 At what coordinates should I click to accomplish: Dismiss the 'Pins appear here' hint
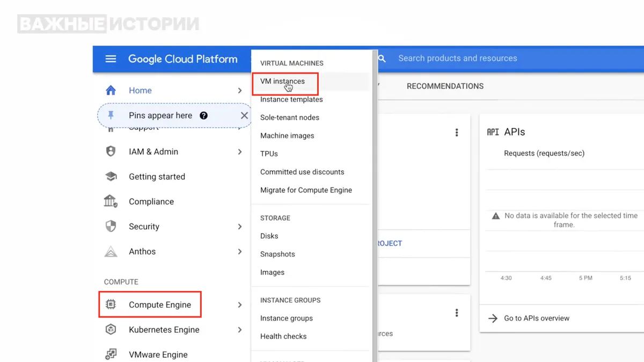(x=244, y=115)
